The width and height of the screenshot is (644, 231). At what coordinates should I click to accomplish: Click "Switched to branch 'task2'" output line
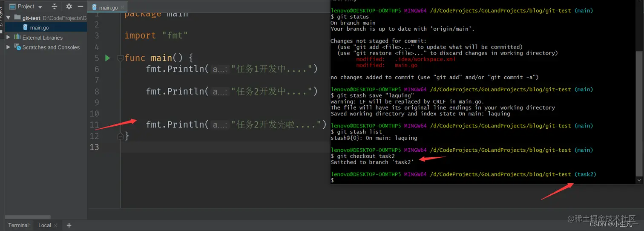[x=372, y=162]
